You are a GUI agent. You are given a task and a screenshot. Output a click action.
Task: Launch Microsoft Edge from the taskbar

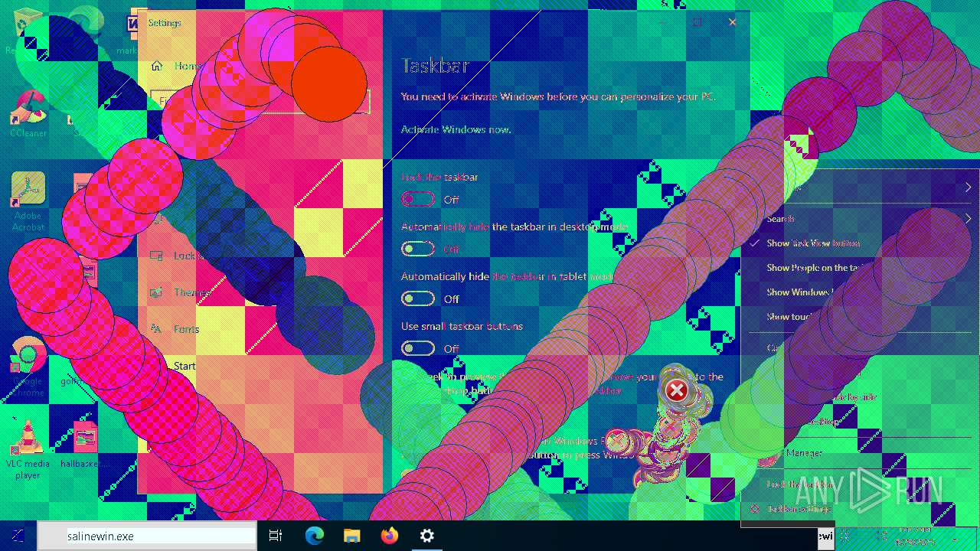click(x=314, y=536)
